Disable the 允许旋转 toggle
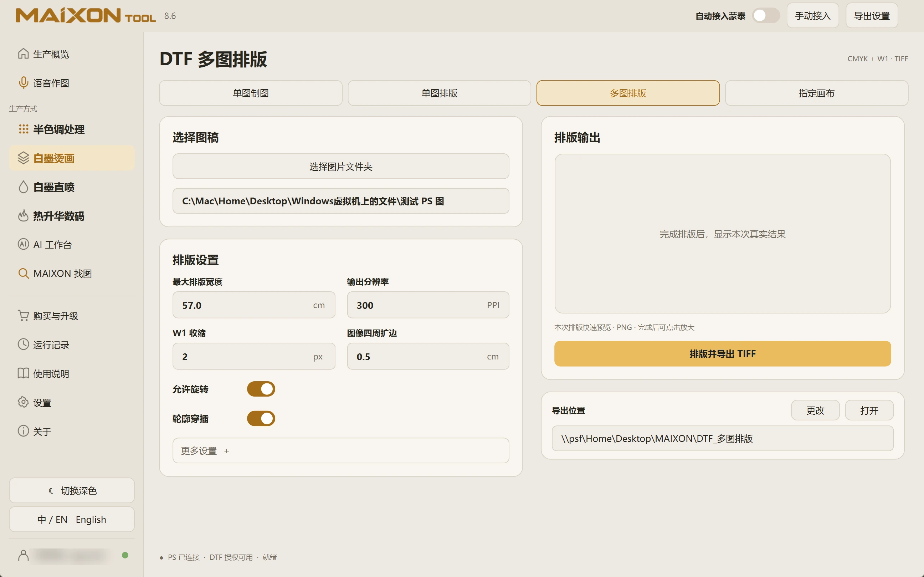Screen dimensions: 924x577 pyautogui.click(x=261, y=389)
